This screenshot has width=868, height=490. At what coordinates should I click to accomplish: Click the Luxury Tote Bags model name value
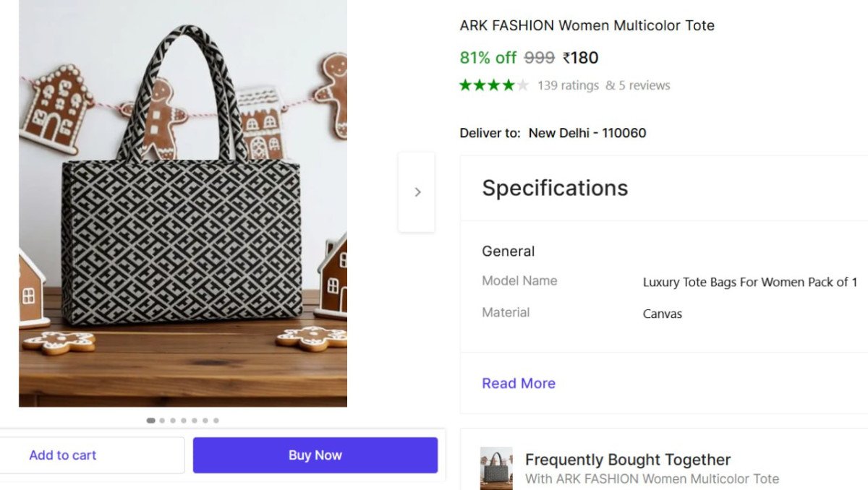click(749, 282)
